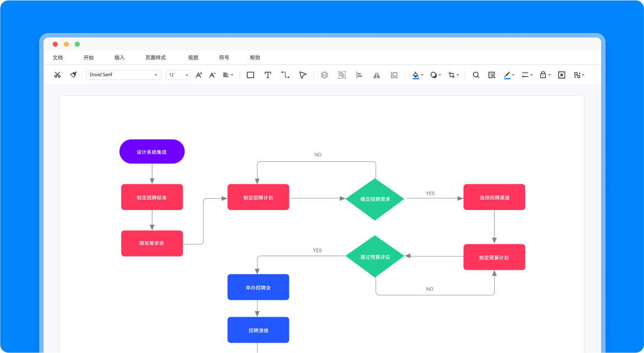Select the green 确定招聘需求 diamond
The height and width of the screenshot is (353, 644).
tap(375, 199)
